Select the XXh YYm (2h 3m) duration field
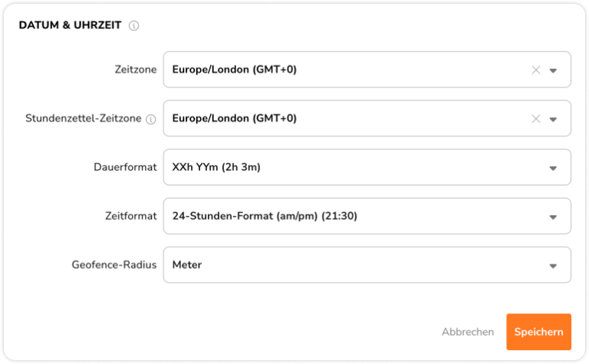This screenshot has height=364, width=589. coord(222,167)
